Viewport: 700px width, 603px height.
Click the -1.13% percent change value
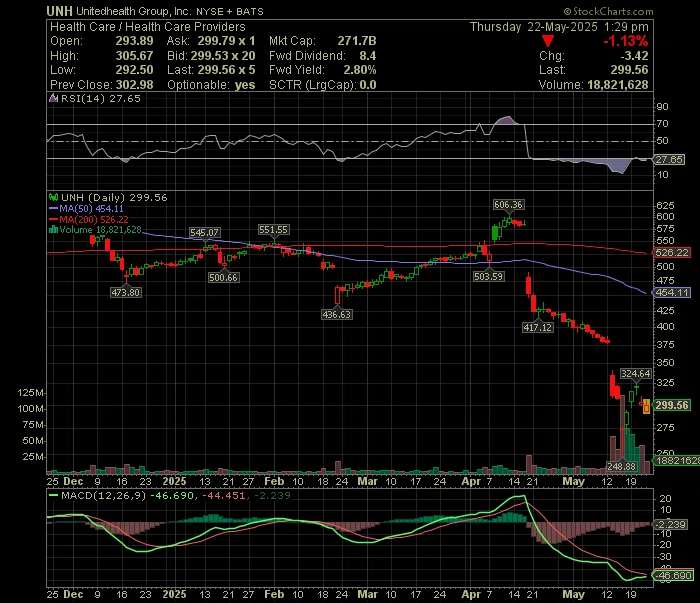pyautogui.click(x=625, y=41)
